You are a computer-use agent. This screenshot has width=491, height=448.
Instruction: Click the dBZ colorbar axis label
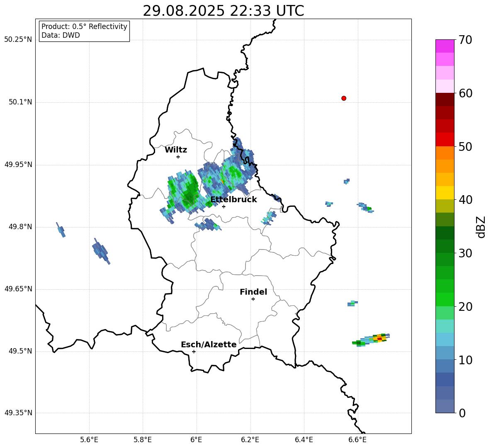point(481,227)
